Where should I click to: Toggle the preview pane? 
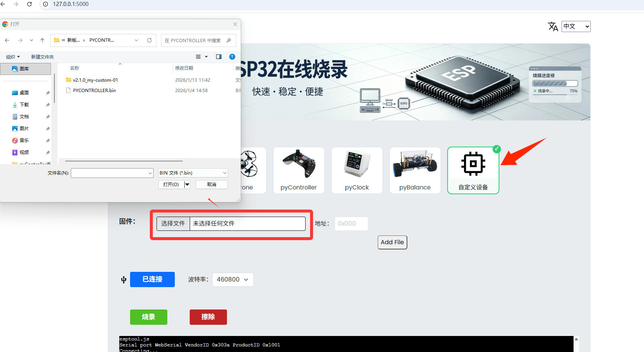pyautogui.click(x=219, y=57)
